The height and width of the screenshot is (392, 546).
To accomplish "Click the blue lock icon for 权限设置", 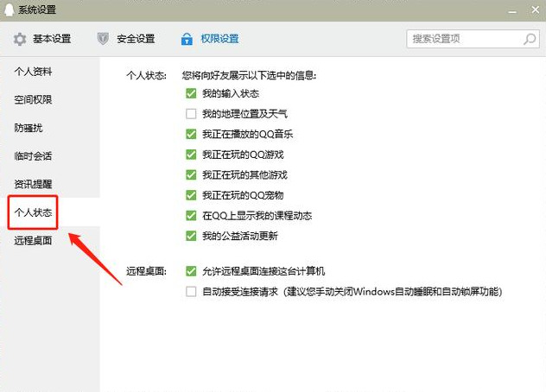I will coord(187,39).
